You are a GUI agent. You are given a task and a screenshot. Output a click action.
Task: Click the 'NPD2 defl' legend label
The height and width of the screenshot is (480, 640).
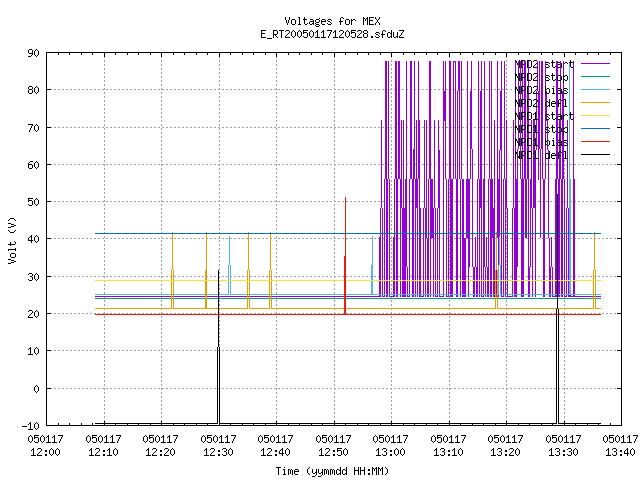point(541,103)
